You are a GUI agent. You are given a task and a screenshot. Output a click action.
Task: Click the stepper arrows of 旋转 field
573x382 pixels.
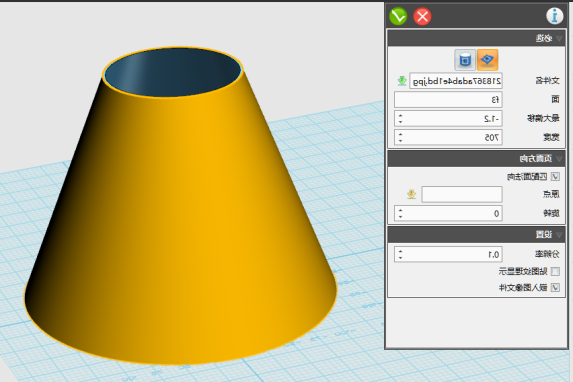pyautogui.click(x=401, y=213)
